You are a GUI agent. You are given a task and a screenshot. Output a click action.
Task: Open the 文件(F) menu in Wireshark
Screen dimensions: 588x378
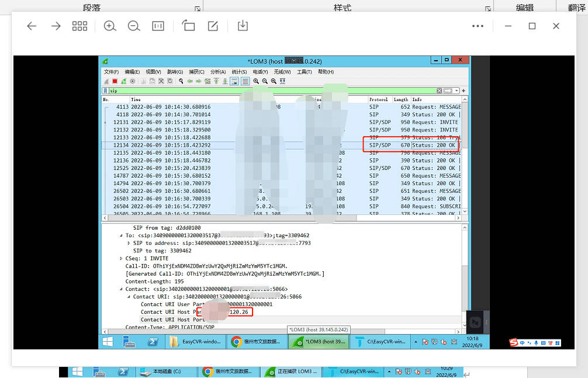112,72
